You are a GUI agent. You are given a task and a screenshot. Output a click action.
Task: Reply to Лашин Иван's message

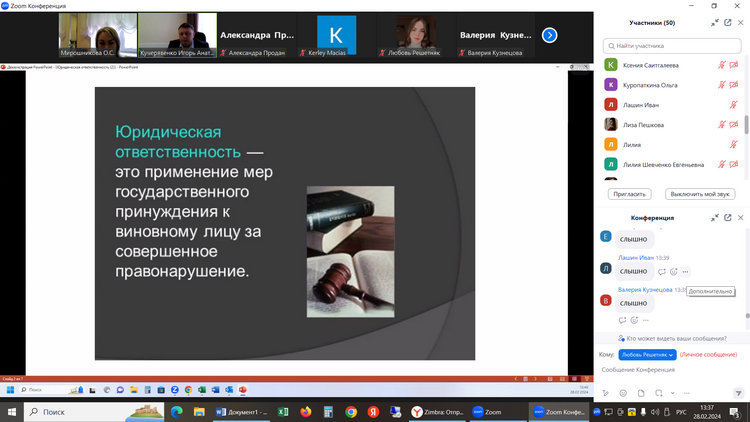(x=662, y=272)
